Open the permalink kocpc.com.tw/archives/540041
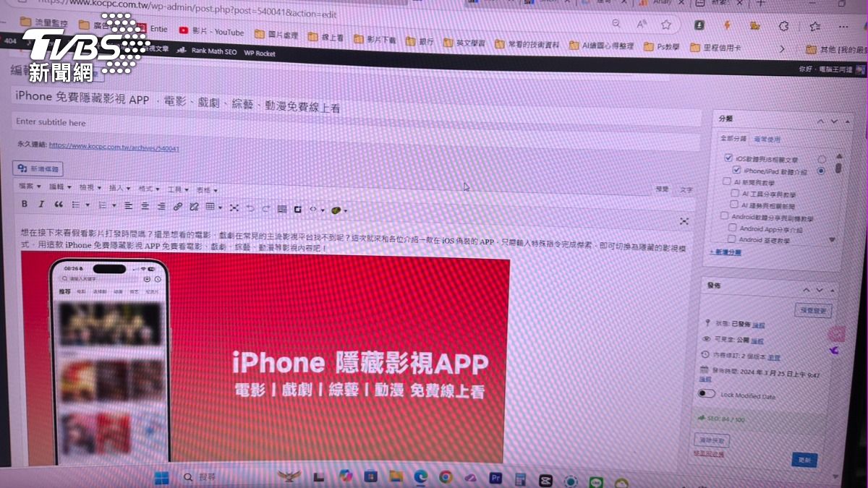 [114, 147]
